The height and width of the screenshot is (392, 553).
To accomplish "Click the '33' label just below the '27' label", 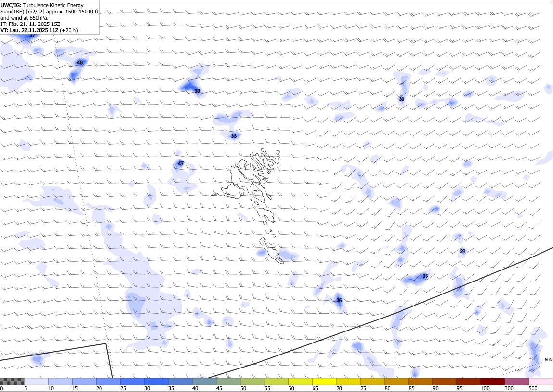I will tap(425, 276).
